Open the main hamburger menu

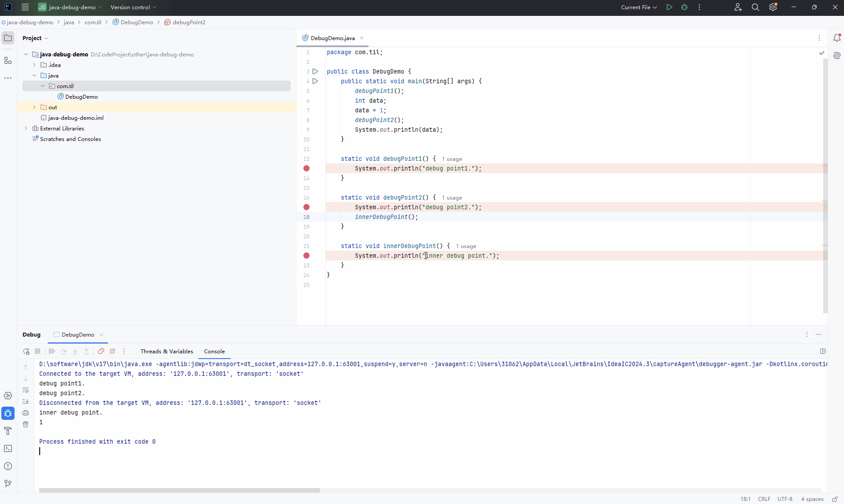[25, 7]
